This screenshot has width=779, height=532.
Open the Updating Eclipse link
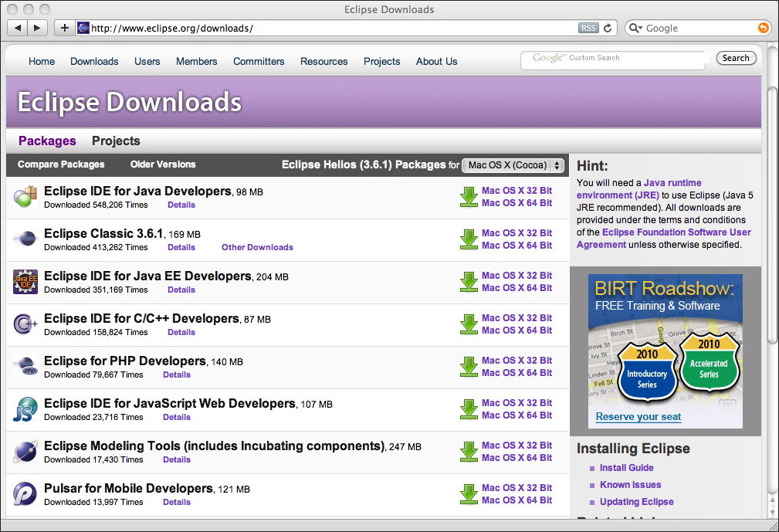tap(636, 502)
